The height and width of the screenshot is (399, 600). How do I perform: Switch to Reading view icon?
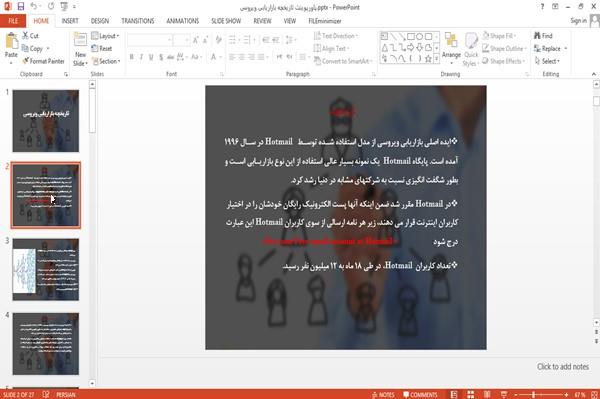487,394
